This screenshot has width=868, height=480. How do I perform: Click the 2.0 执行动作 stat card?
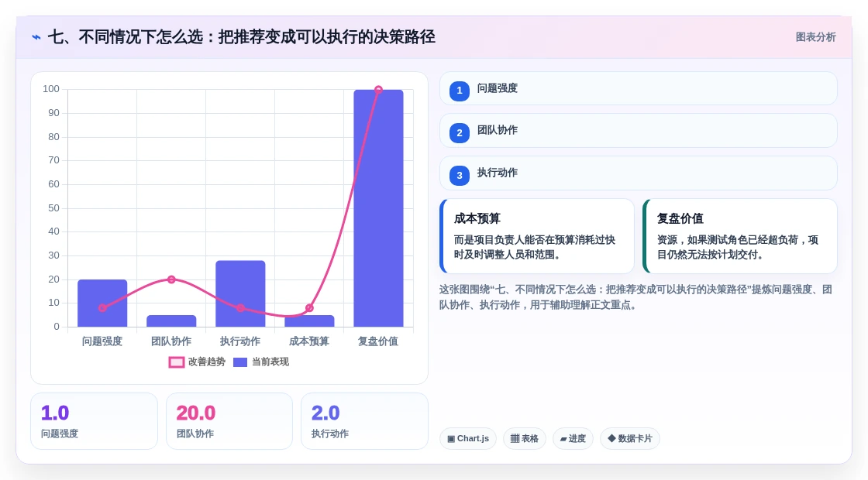tap(364, 421)
